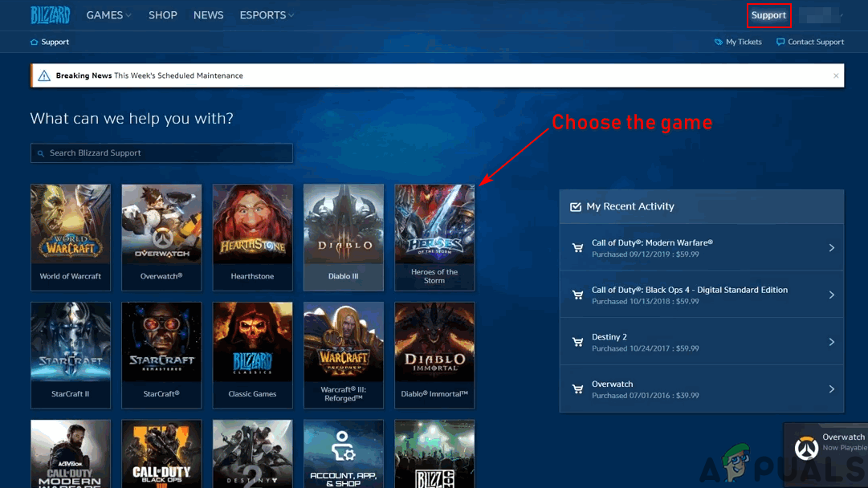Open the Shop menu item
Viewport: 868px width, 488px height.
pos(163,15)
